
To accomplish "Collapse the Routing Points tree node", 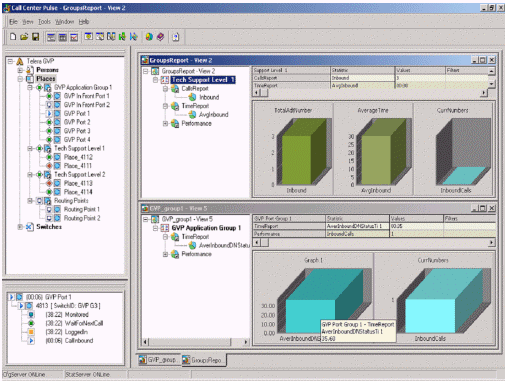I will tap(30, 201).
